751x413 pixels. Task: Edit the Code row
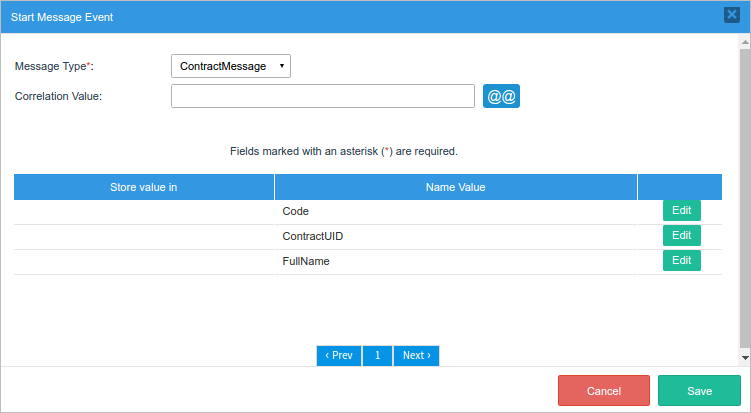681,211
